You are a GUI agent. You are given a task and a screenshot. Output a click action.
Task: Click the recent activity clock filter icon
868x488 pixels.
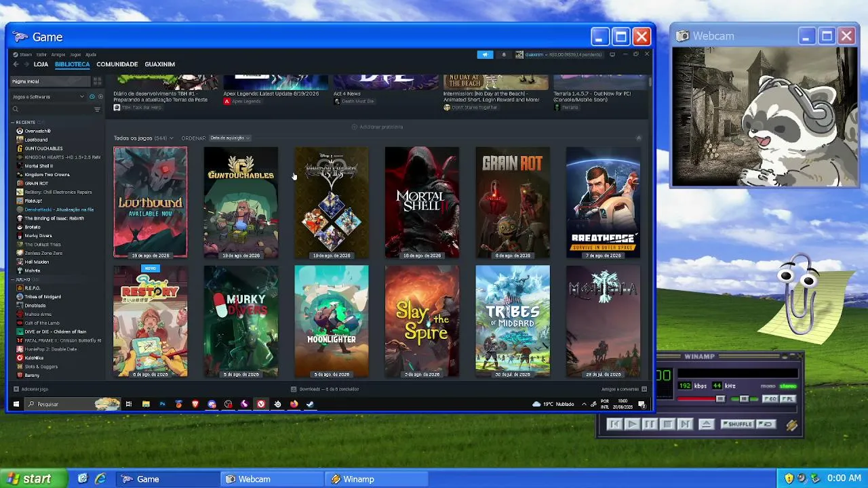point(92,97)
